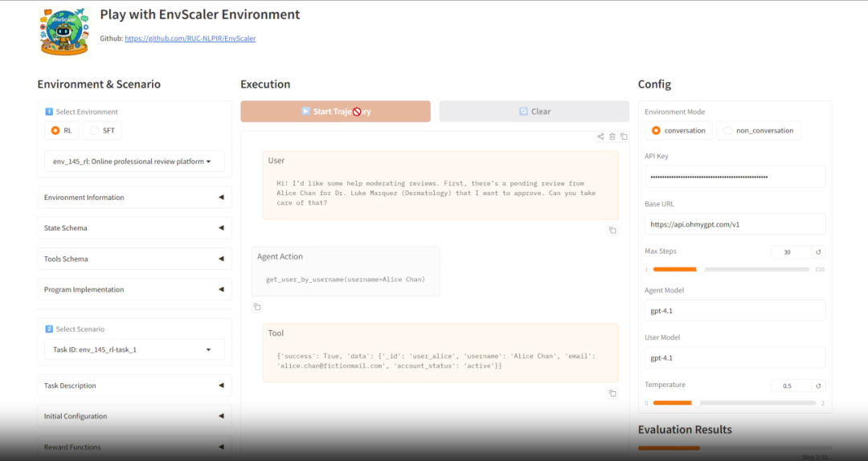
Task: Open the Task ID scenario dropdown
Action: (133, 349)
